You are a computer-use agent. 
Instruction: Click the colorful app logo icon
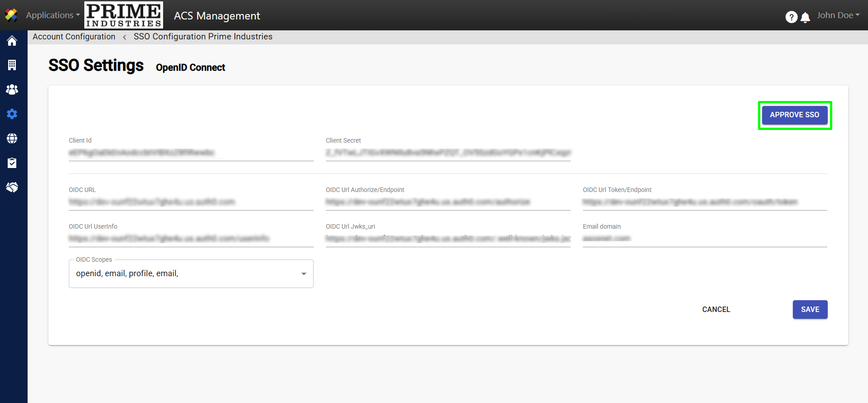pos(11,15)
